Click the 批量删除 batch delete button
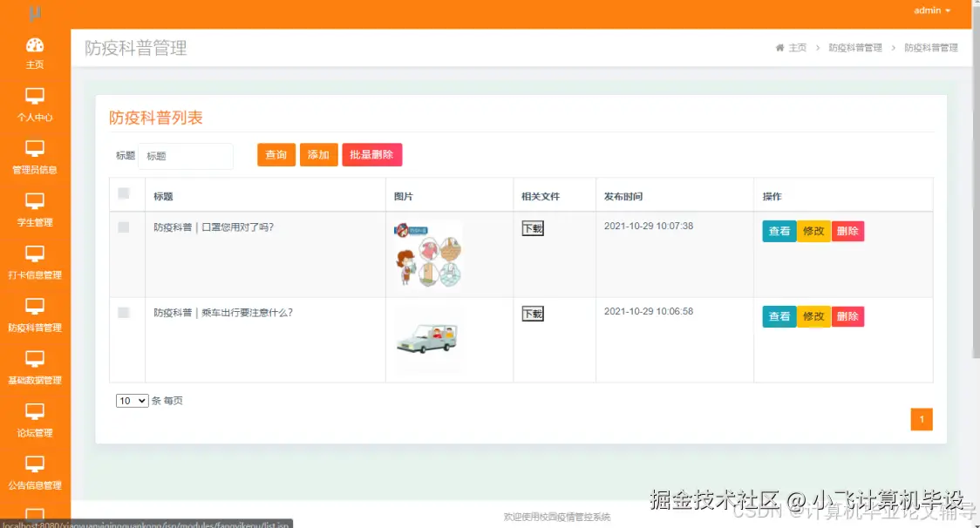 click(372, 155)
